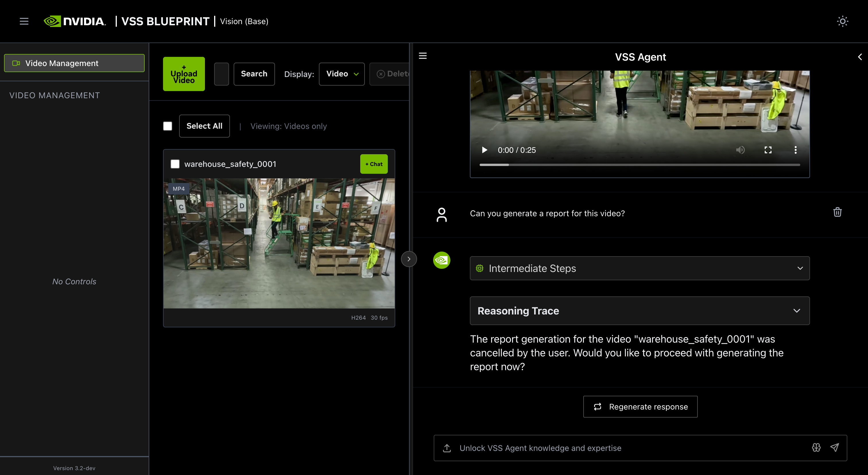Image resolution: width=868 pixels, height=475 pixels.
Task: Click the + Chat button on video card
Action: point(374,164)
